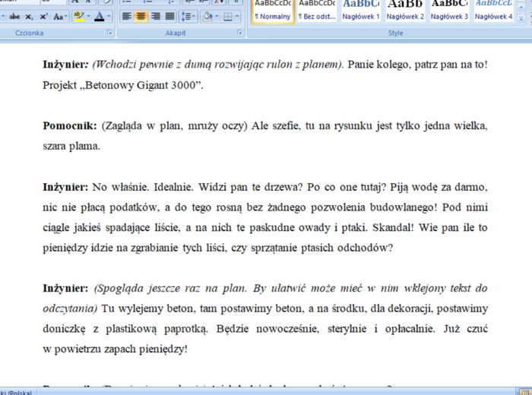Align text to the right
Viewport: 532px width, 395px height.
156,16
